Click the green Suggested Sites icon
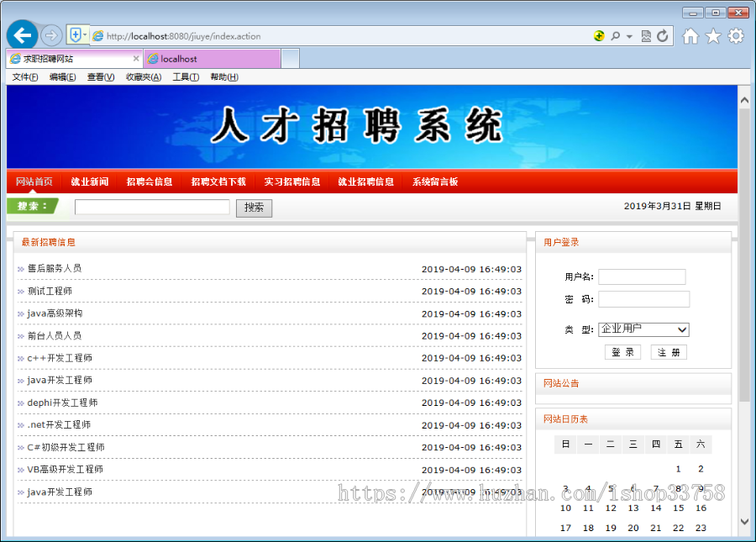This screenshot has width=756, height=542. (599, 36)
